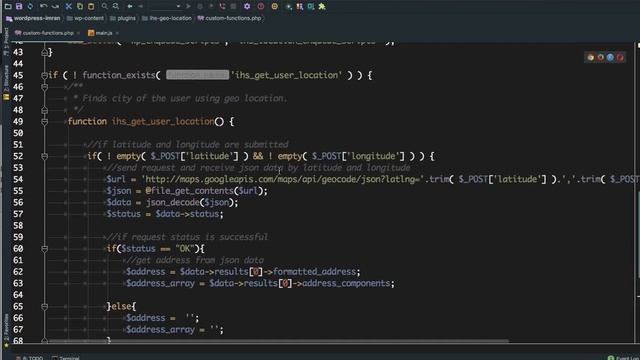640x360 pixels.
Task: Collapse doc comment fold at line 46
Action: 44,87
